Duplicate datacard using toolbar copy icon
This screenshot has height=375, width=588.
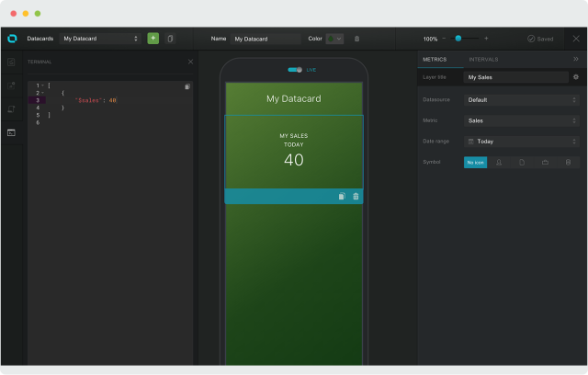pos(170,39)
